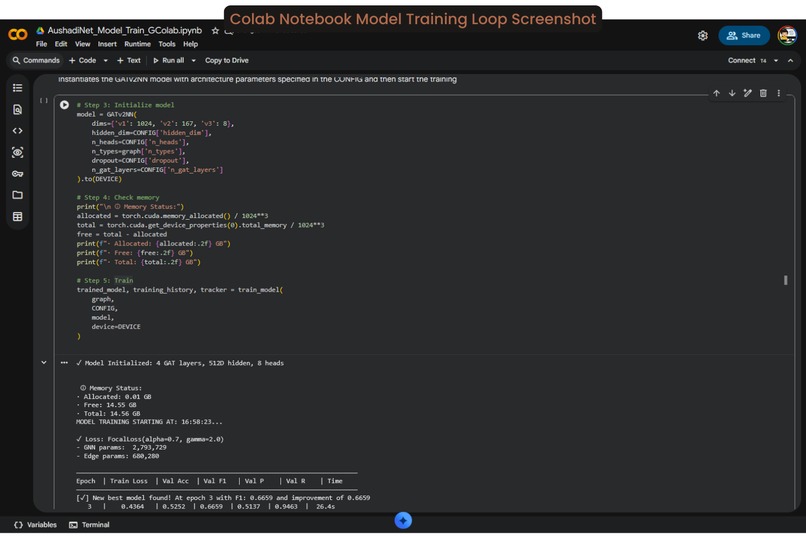
Task: Click the 'GNN params: 2,793,729' output line
Action: (x=121, y=448)
